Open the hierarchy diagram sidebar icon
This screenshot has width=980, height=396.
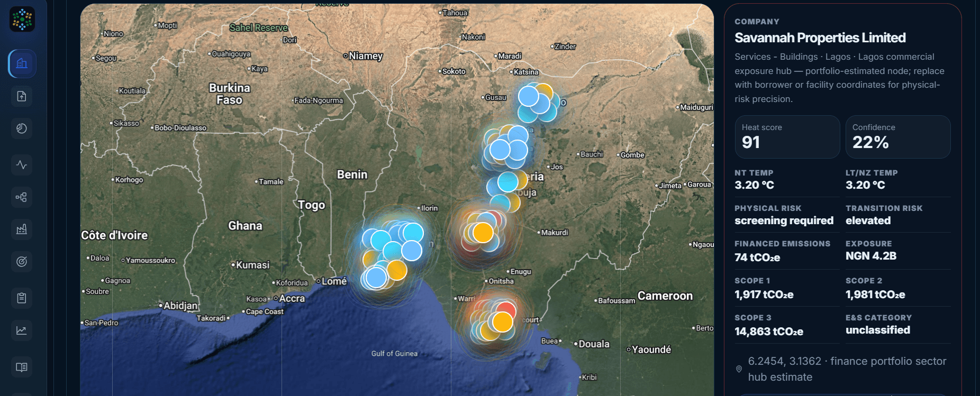pyautogui.click(x=22, y=197)
